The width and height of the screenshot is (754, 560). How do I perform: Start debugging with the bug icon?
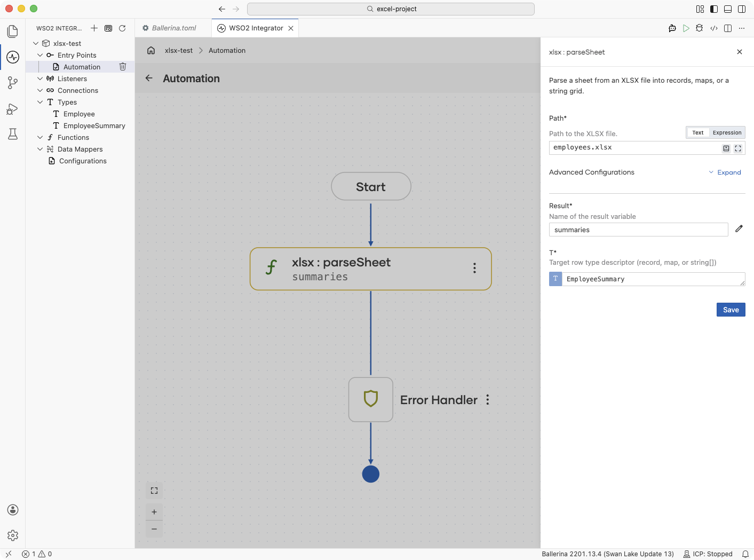(700, 28)
